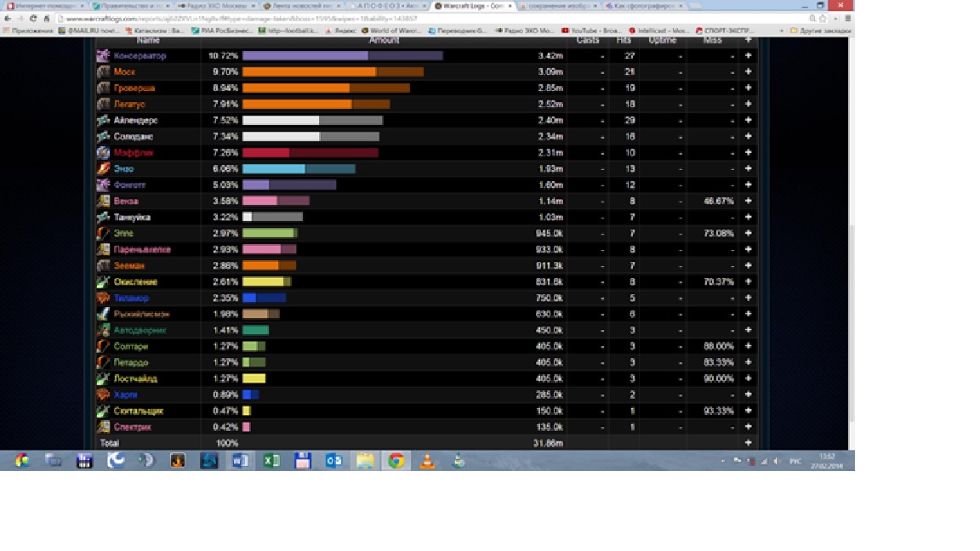Click 3.42m amount value
This screenshot has height=551, width=980.
pos(550,55)
